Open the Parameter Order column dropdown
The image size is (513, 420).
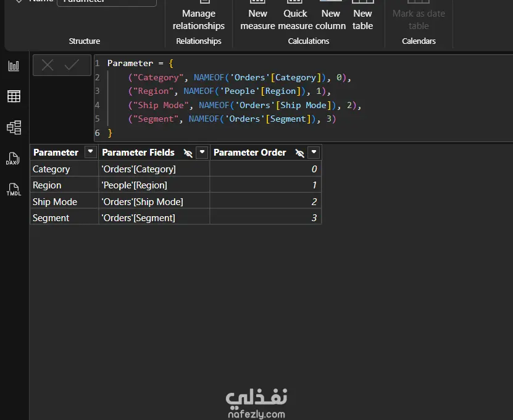click(x=314, y=152)
